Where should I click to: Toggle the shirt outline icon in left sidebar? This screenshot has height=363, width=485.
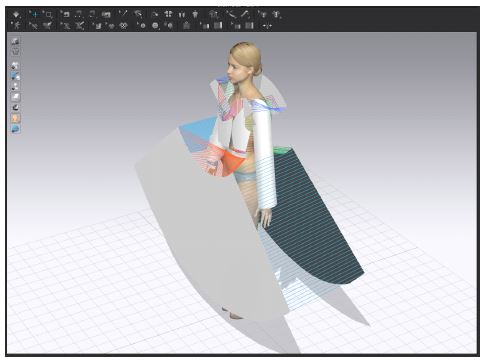pos(16,52)
